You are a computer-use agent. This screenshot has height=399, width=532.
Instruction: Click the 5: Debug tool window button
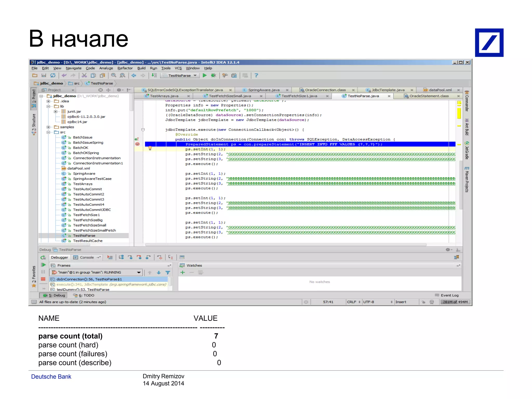(54, 295)
